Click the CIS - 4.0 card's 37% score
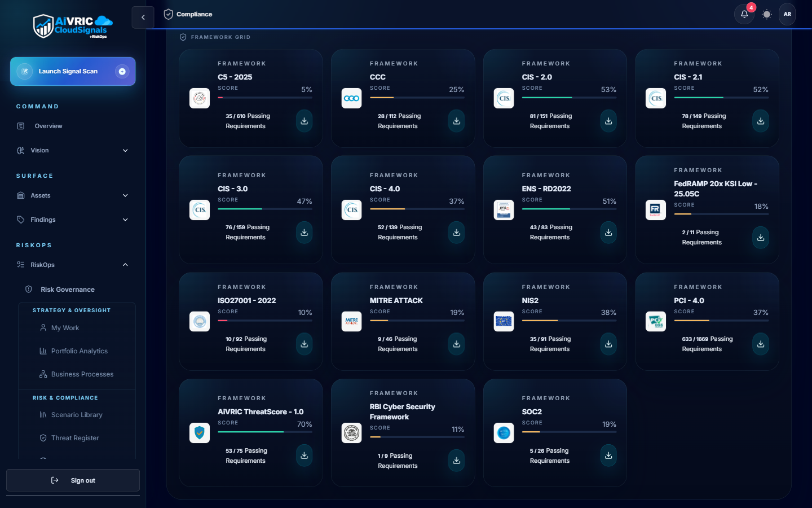Image resolution: width=812 pixels, height=508 pixels. pyautogui.click(x=457, y=202)
